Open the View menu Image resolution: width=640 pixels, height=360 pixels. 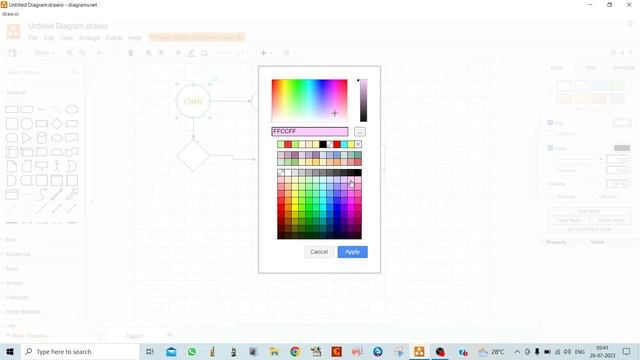tap(67, 38)
